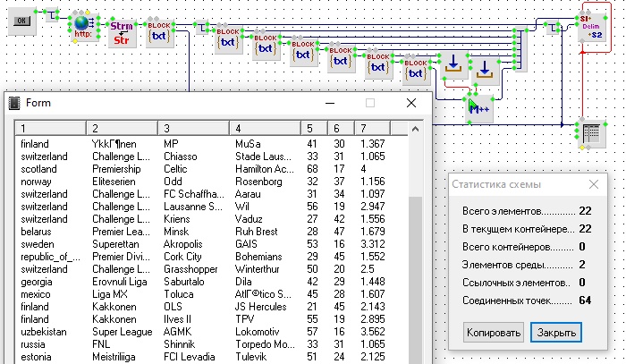This screenshot has width=626, height=364.
Task: Click the Rosenborg team cell
Action: (x=258, y=182)
